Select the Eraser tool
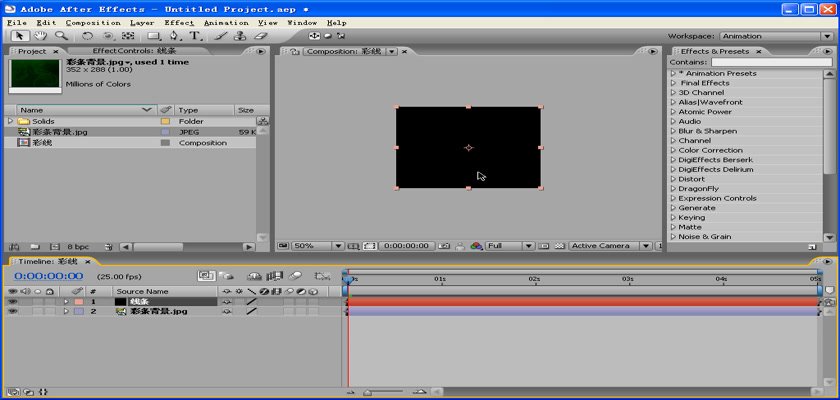Image resolution: width=840 pixels, height=400 pixels. [260, 36]
